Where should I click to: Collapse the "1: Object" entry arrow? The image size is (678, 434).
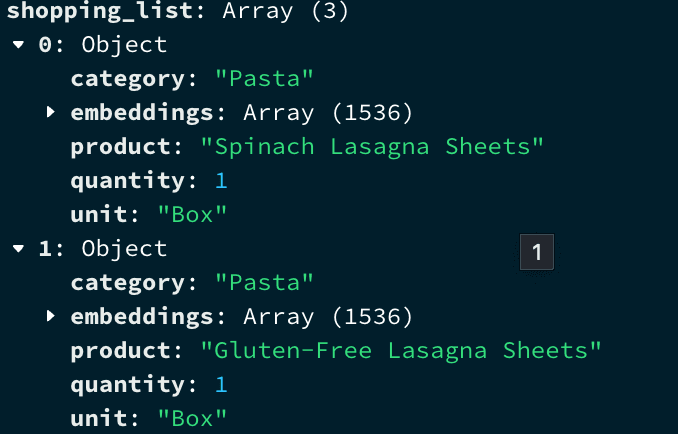click(x=18, y=249)
